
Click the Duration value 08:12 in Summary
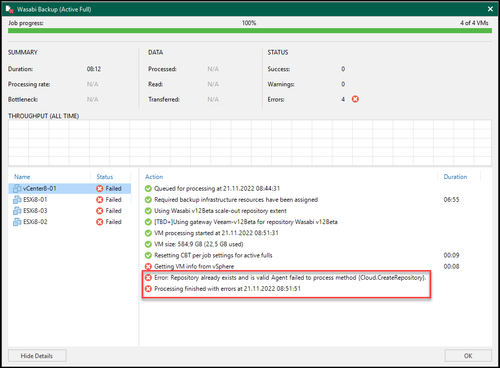(94, 69)
